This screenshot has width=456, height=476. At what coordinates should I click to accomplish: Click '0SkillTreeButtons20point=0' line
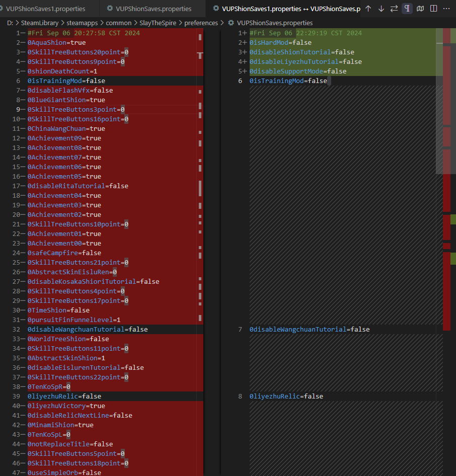(78, 52)
